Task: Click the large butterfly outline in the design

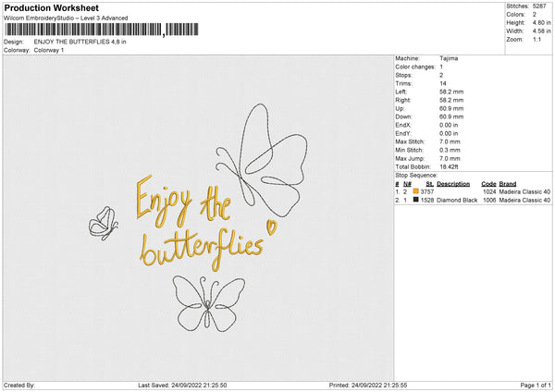Action: pyautogui.click(x=262, y=160)
